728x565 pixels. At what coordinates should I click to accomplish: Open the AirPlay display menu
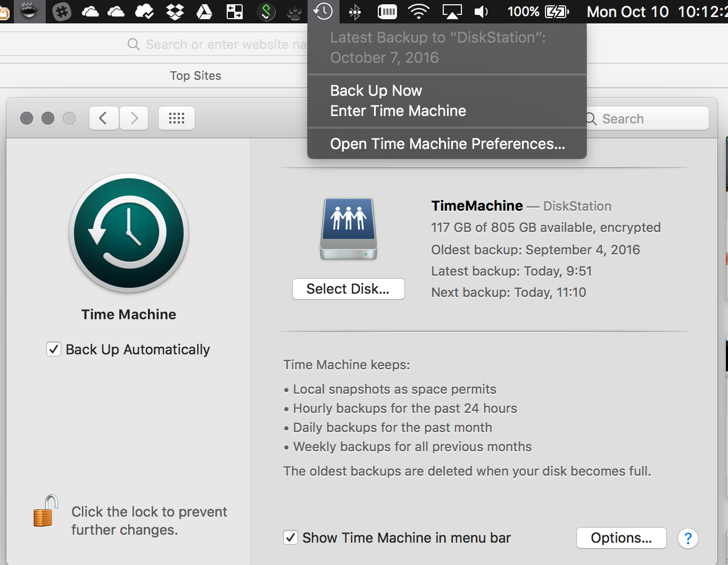coord(452,12)
